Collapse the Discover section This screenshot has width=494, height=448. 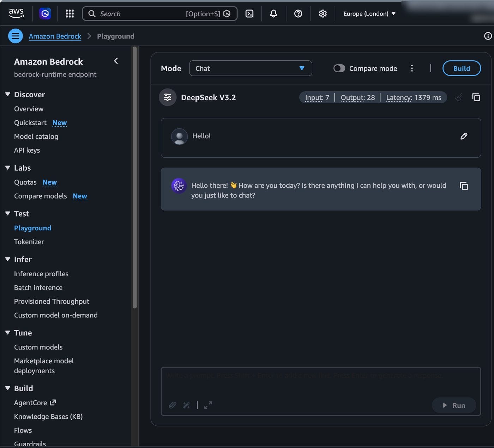pos(8,95)
